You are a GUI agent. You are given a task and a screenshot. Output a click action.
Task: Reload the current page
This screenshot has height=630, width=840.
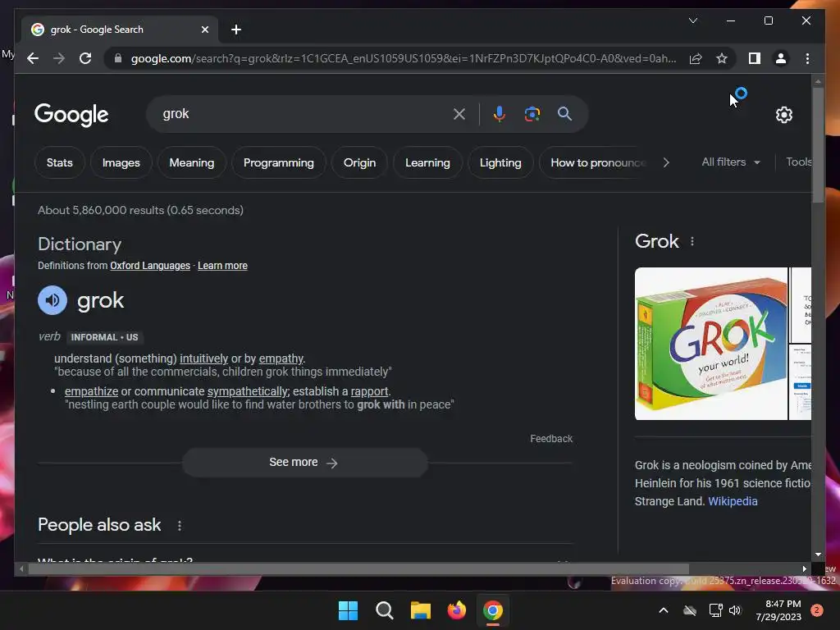(x=85, y=58)
